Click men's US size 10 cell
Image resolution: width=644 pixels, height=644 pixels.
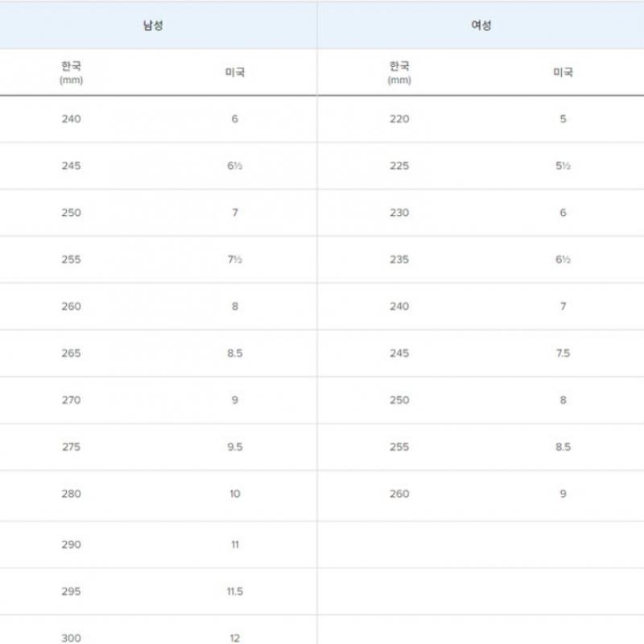(x=235, y=493)
